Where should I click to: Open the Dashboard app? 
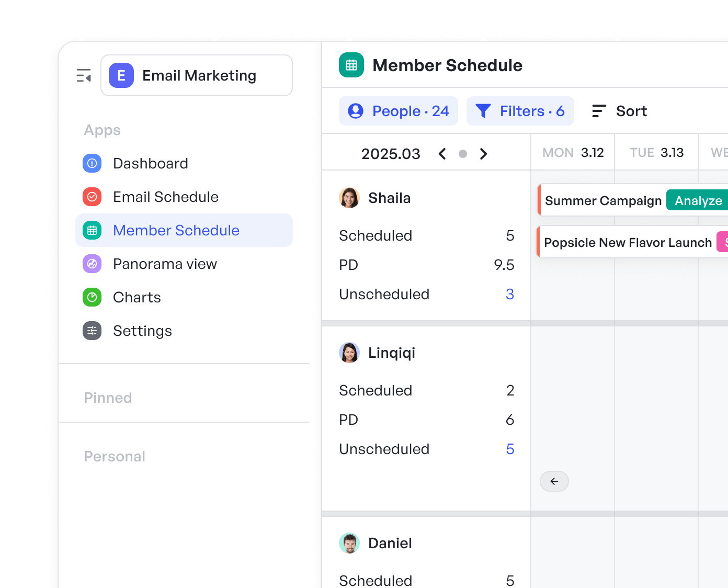point(184,163)
